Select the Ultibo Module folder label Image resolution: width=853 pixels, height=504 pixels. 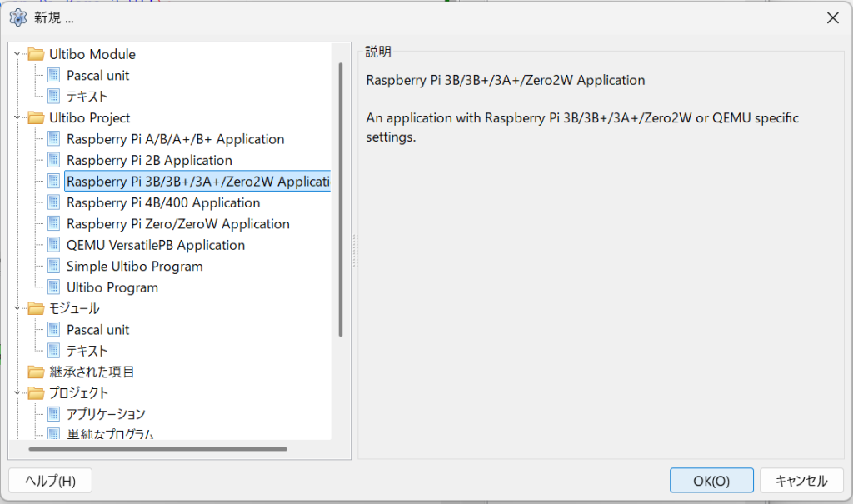pyautogui.click(x=92, y=54)
